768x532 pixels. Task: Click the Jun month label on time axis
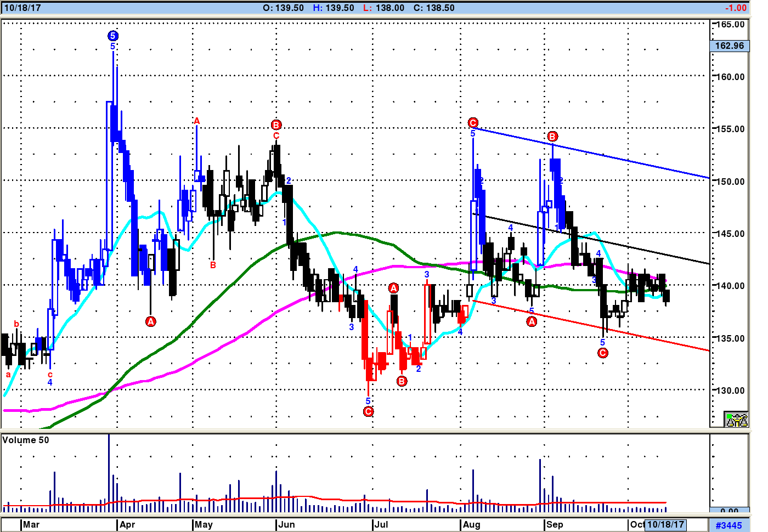click(286, 524)
